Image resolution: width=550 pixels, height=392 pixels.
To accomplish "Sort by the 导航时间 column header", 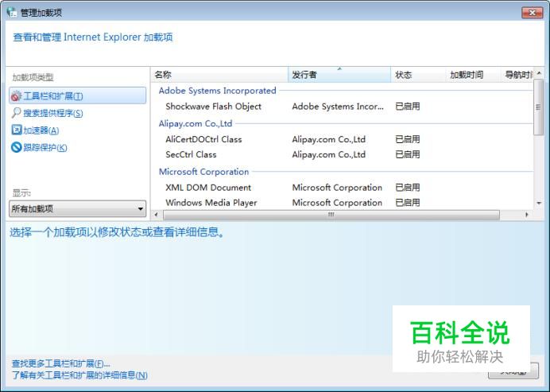I will [517, 75].
